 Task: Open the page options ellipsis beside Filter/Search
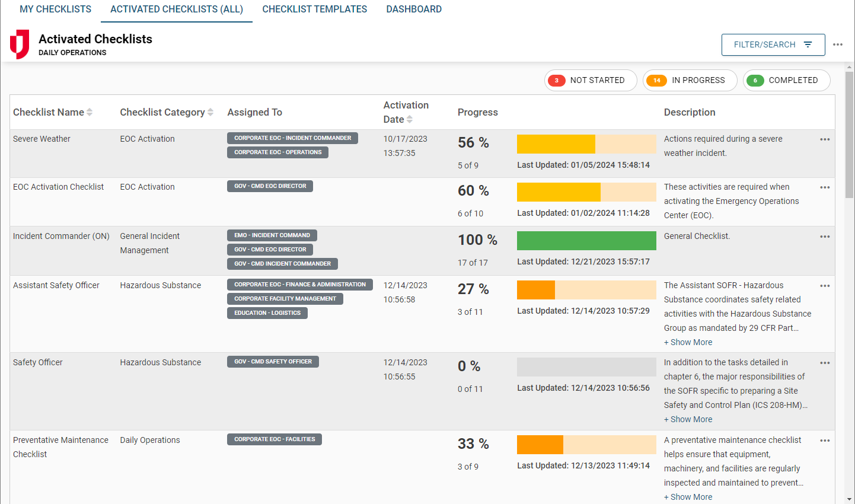(x=837, y=44)
